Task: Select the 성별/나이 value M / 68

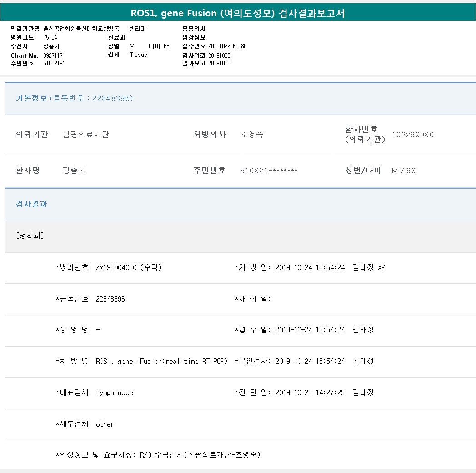Action: (403, 171)
